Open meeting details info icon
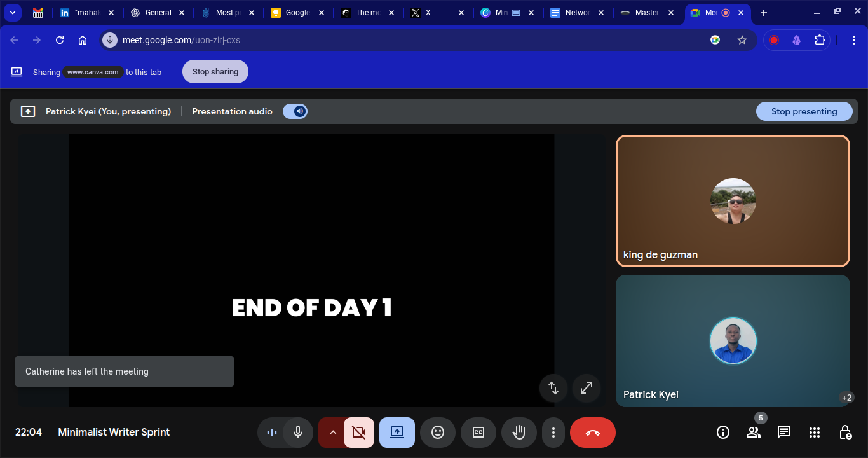Image resolution: width=868 pixels, height=458 pixels. pyautogui.click(x=723, y=433)
